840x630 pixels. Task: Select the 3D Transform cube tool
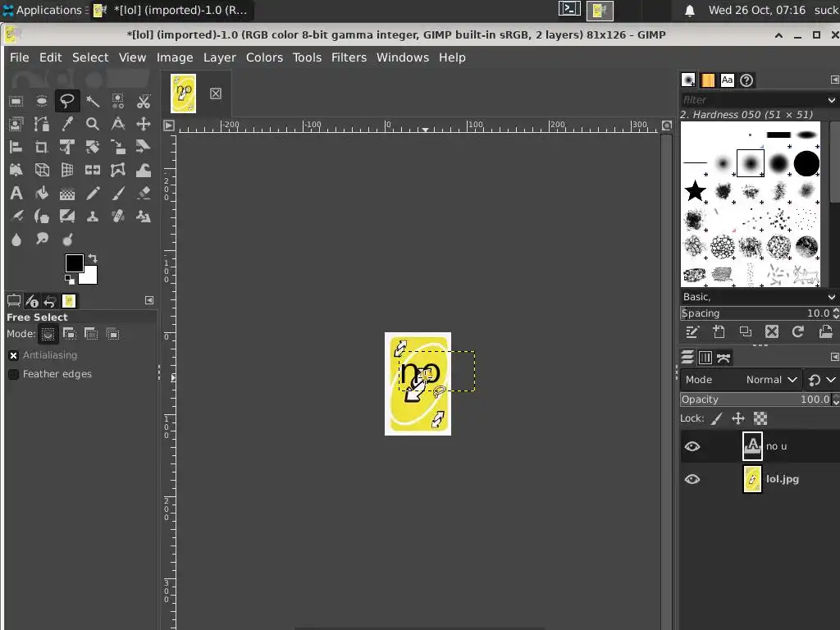[x=42, y=171]
